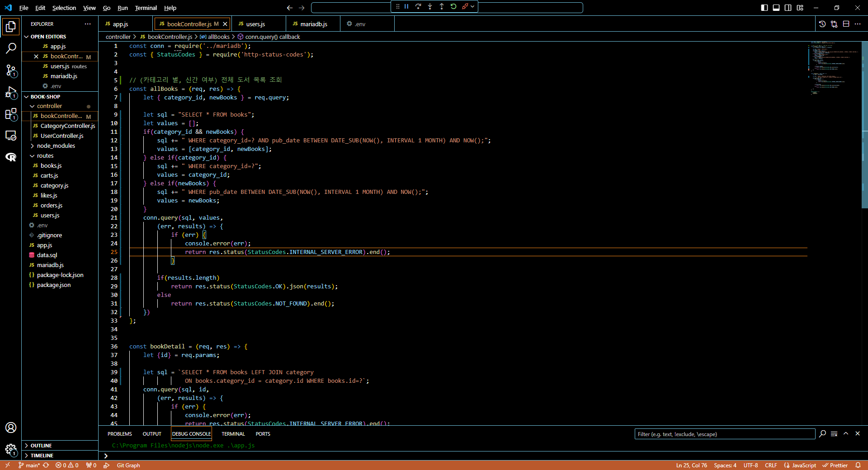Switch to the mariadb.js editor tab
Viewport: 868px width, 470px height.
313,24
